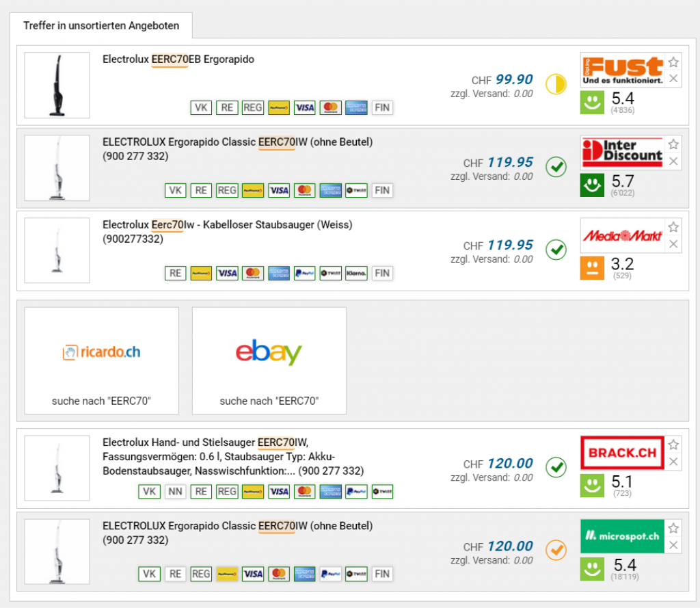Click the TWINT icon in the Interdiscount offer
The image size is (700, 608).
(356, 190)
